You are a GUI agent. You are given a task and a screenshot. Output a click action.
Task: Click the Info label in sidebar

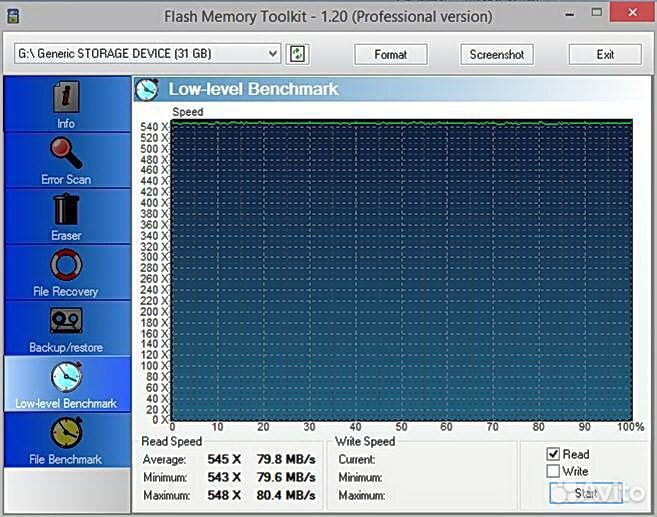coord(66,124)
